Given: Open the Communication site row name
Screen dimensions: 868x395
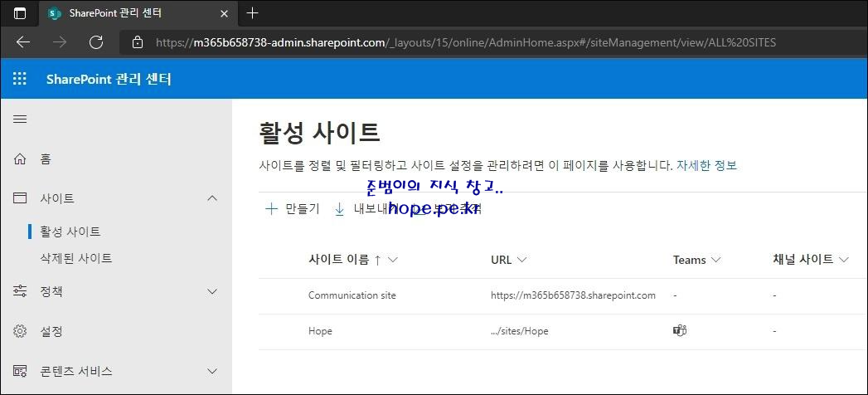Looking at the screenshot, I should click(352, 295).
